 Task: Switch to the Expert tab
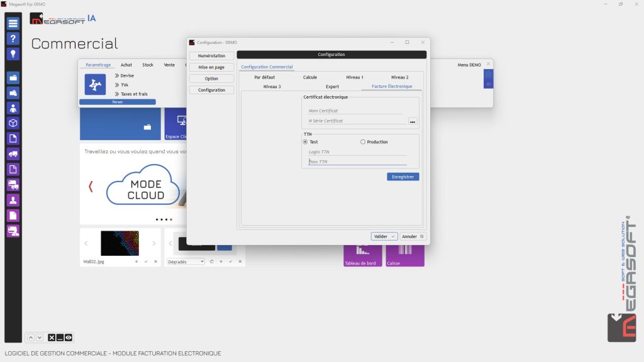click(332, 87)
